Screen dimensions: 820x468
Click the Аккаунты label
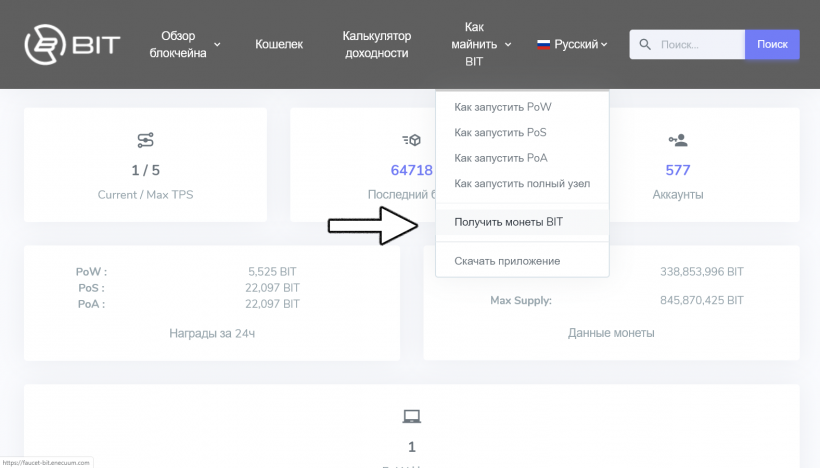click(678, 195)
